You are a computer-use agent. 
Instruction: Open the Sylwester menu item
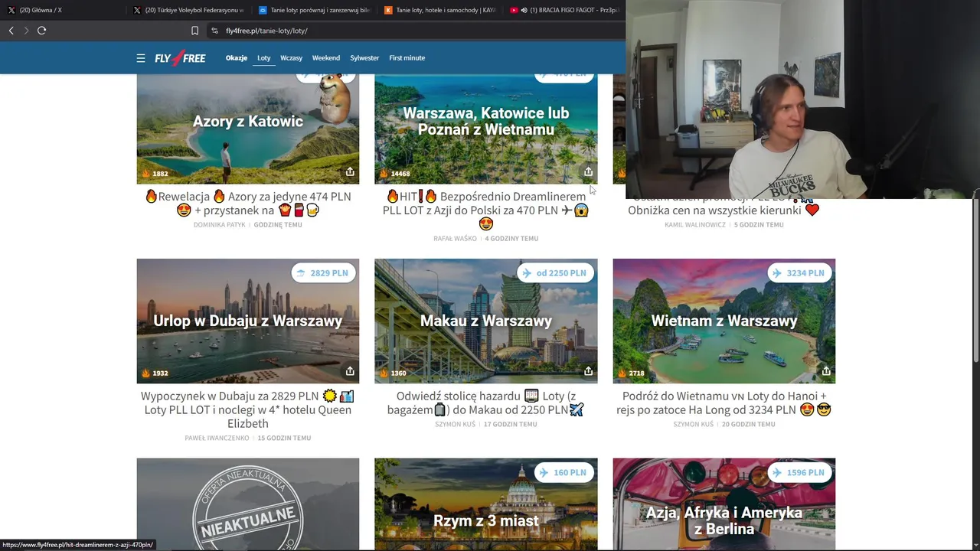coord(364,58)
